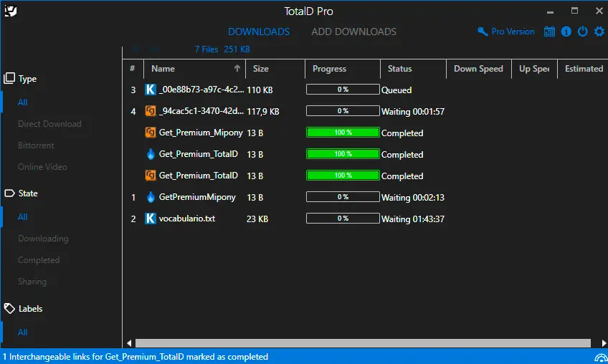Click the orange icon beside Get_Premium_Mipony
The width and height of the screenshot is (608, 364).
[x=151, y=133]
